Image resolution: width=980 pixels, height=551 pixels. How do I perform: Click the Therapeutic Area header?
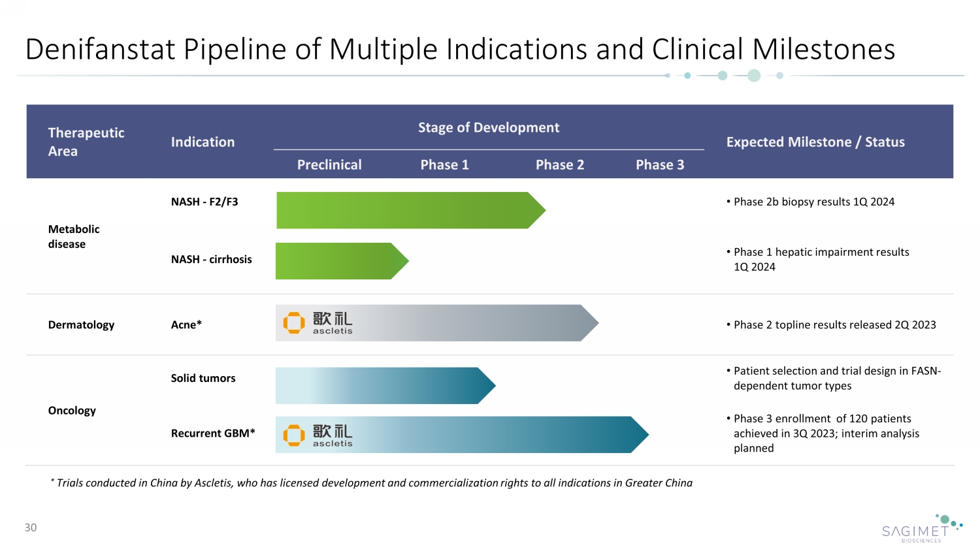tap(86, 142)
